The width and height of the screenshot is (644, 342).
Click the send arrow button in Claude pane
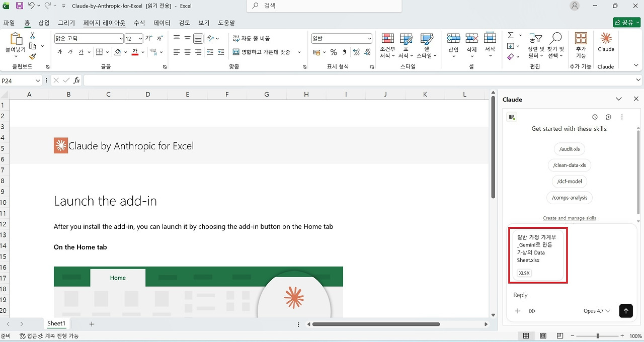pyautogui.click(x=625, y=311)
